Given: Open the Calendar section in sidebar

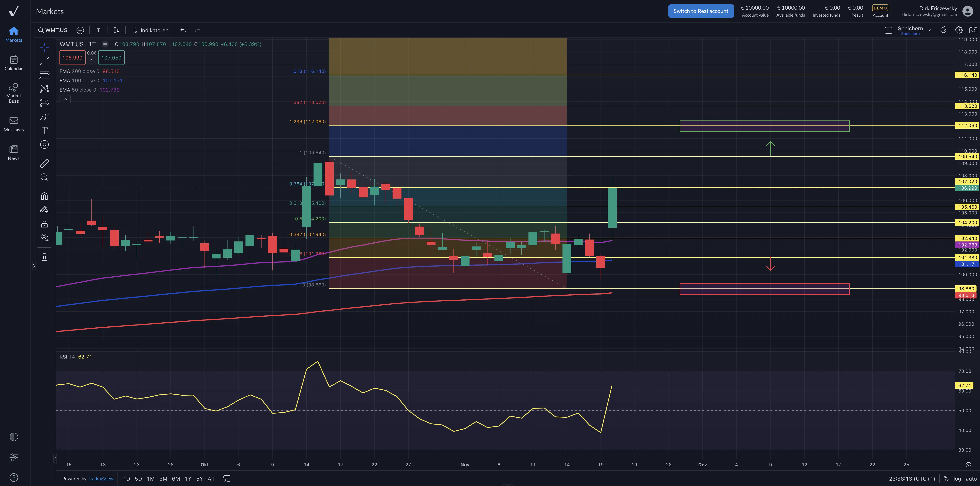Looking at the screenshot, I should (x=14, y=63).
